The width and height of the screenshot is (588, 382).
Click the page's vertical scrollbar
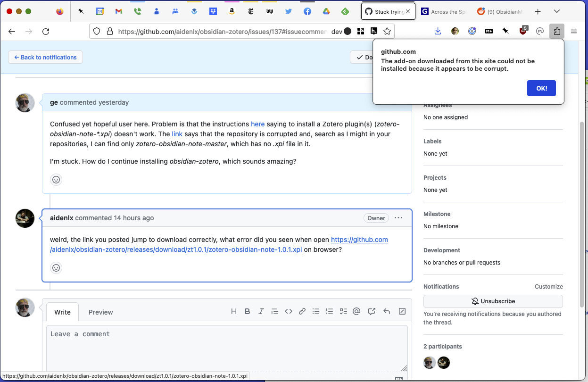click(x=581, y=189)
